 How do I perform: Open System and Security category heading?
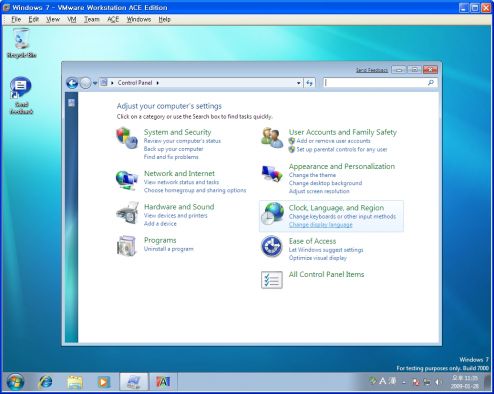[177, 132]
